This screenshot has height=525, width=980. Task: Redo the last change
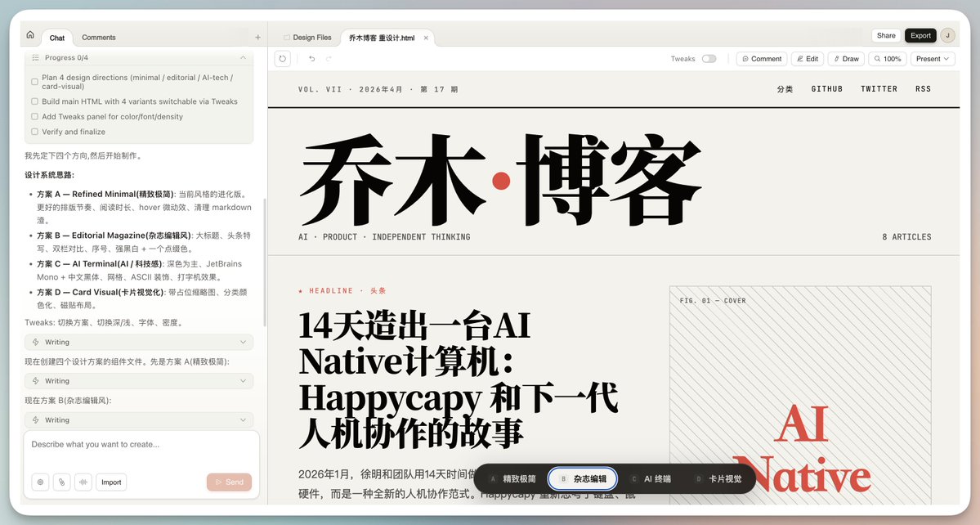coord(329,59)
